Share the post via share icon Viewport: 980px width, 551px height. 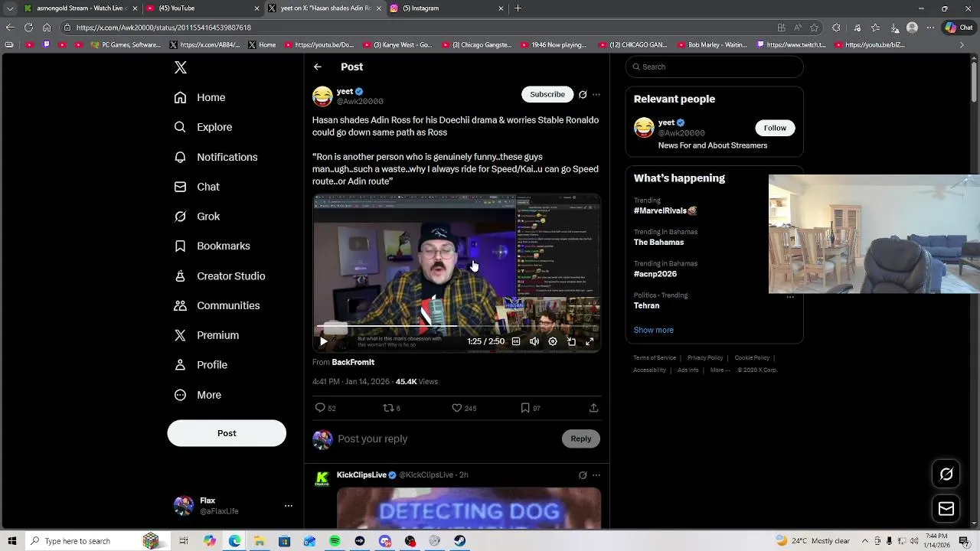[593, 408]
